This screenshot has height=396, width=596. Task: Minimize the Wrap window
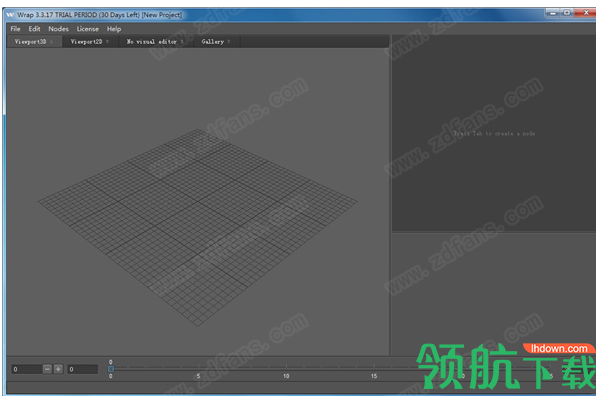(x=553, y=13)
